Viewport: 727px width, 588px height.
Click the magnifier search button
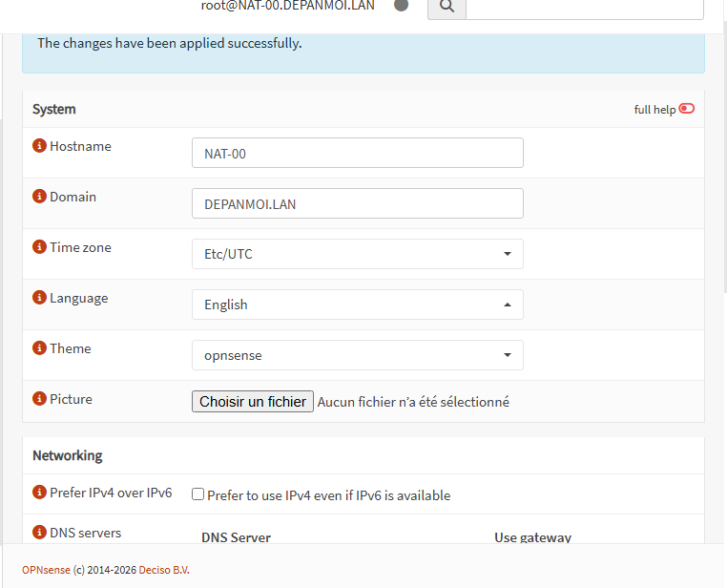point(446,6)
